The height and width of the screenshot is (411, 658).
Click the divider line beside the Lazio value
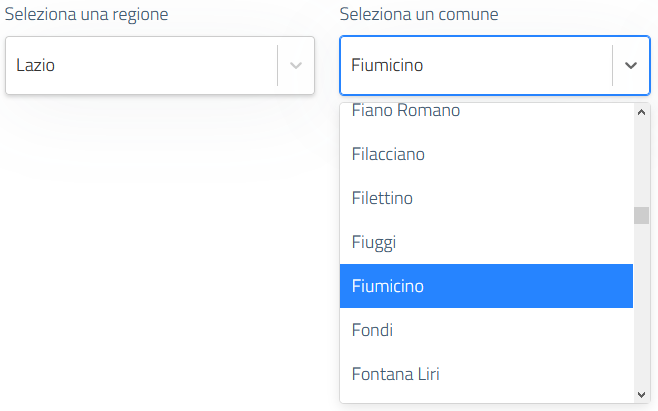click(x=277, y=66)
